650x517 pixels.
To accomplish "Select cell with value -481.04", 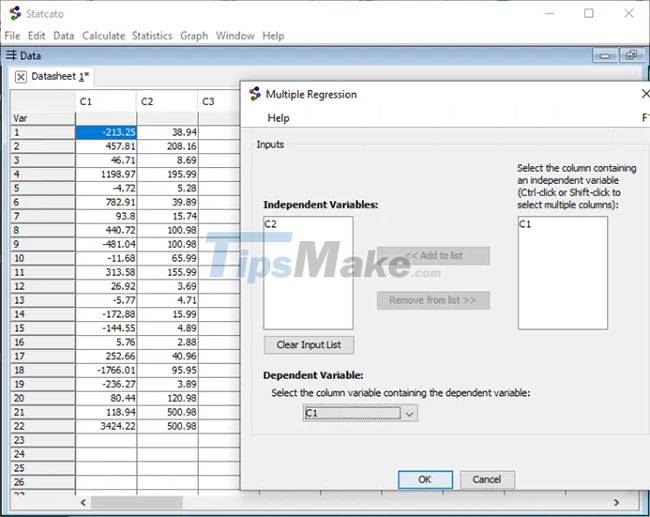I will coord(106,244).
